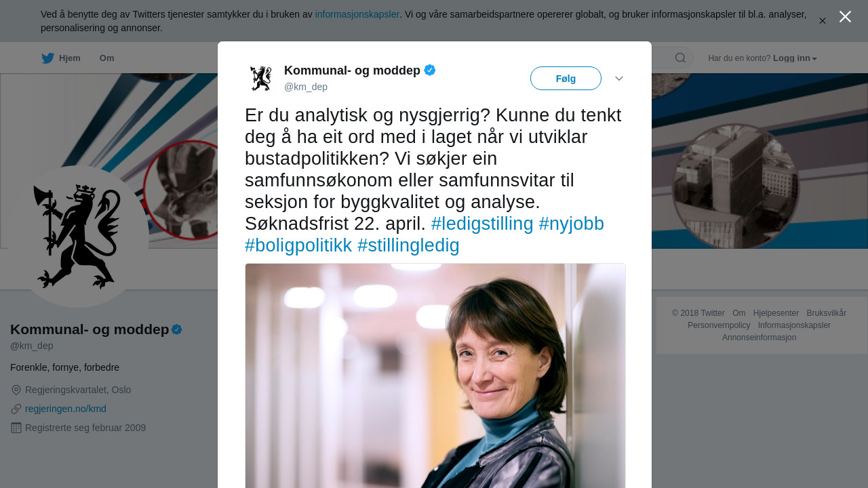Open the Om tab in top navigation
This screenshot has width=868, height=488.
(x=107, y=58)
